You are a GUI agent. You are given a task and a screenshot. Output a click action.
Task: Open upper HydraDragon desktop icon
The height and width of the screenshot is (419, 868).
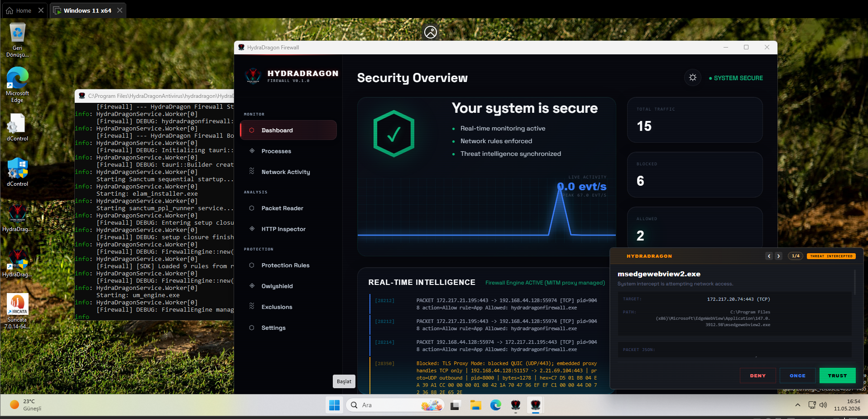[18, 217]
